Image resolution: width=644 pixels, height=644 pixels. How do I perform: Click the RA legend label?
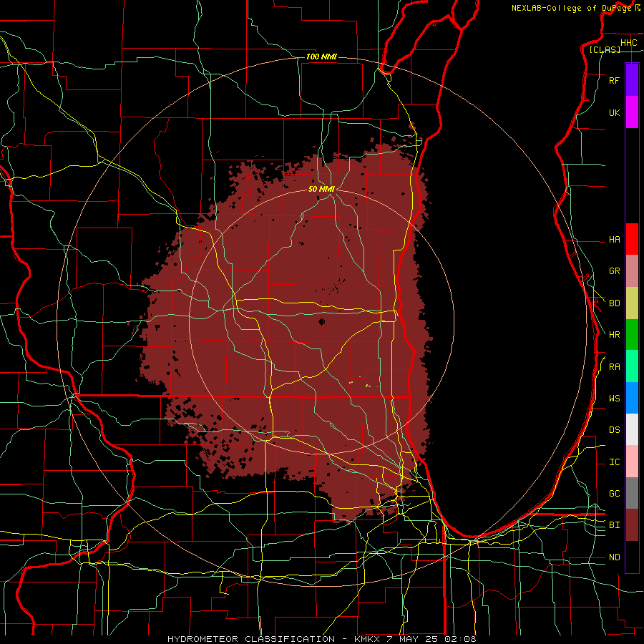[x=614, y=367]
